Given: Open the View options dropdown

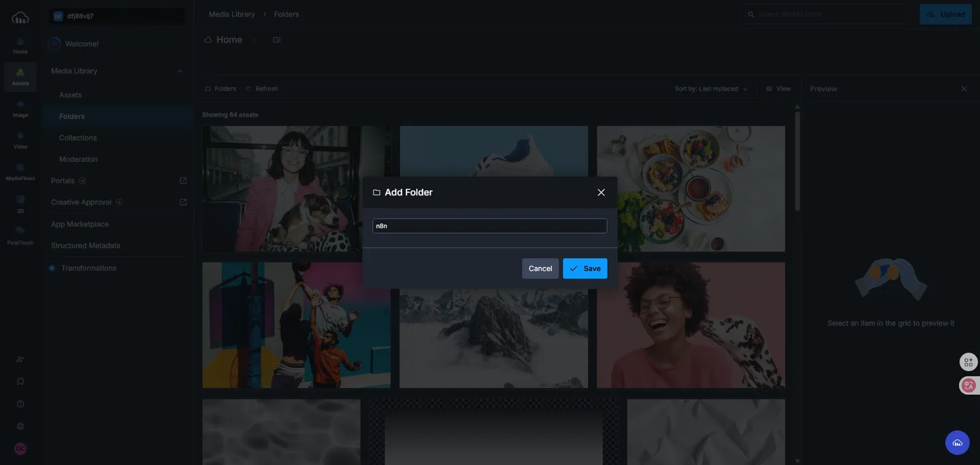Looking at the screenshot, I should point(779,89).
